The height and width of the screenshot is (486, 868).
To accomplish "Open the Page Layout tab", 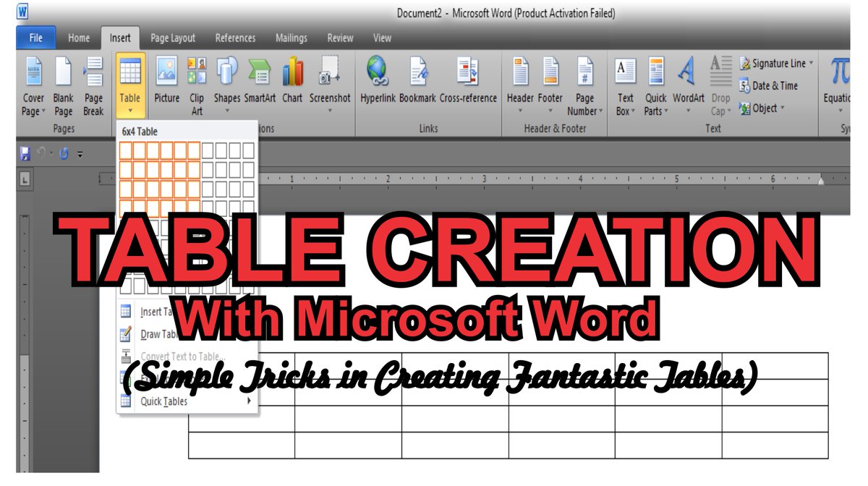I will (x=173, y=38).
